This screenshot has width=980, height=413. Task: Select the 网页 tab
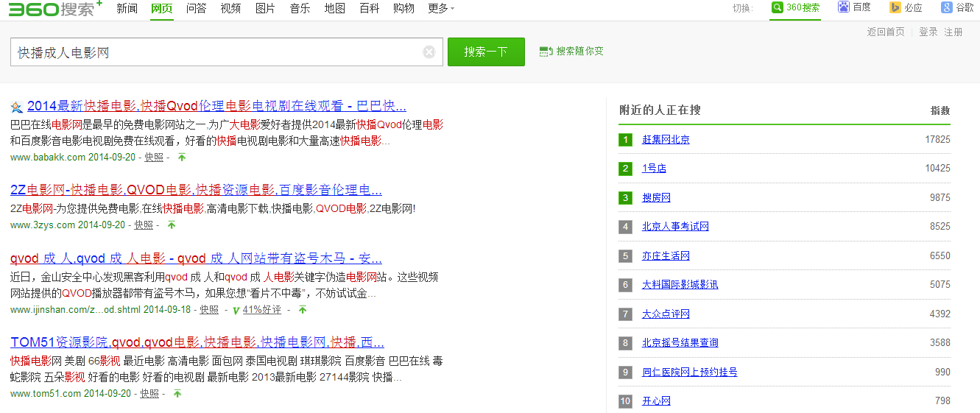pyautogui.click(x=161, y=8)
